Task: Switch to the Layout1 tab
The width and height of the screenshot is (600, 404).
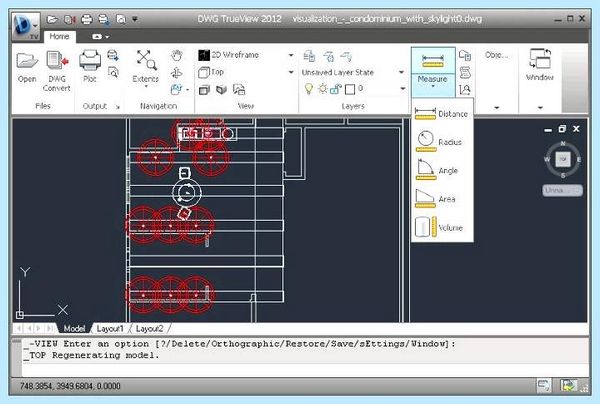Action: [x=110, y=329]
